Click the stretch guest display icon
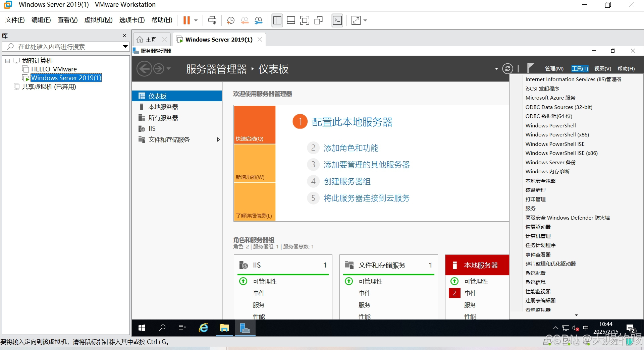This screenshot has height=350, width=644. point(356,20)
